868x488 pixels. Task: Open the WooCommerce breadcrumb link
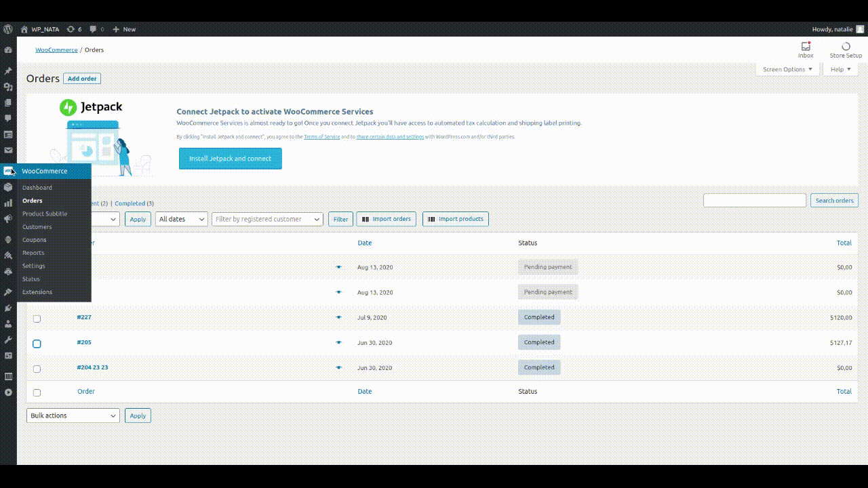pyautogui.click(x=56, y=49)
